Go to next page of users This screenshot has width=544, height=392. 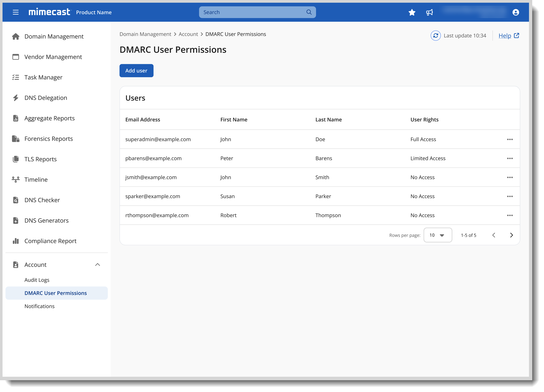[511, 235]
